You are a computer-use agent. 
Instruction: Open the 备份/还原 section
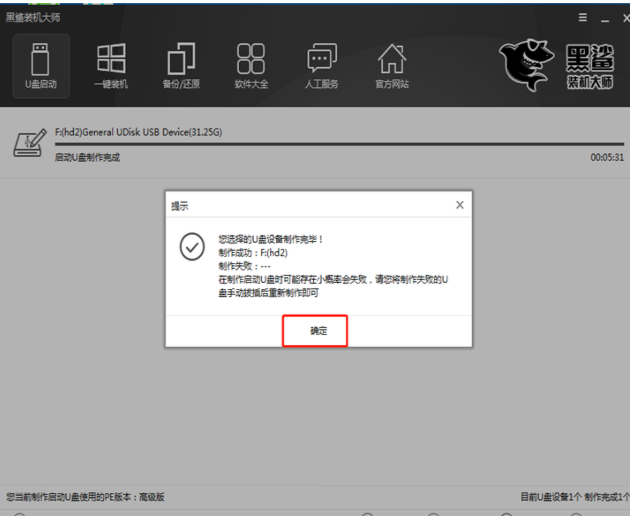tap(181, 66)
